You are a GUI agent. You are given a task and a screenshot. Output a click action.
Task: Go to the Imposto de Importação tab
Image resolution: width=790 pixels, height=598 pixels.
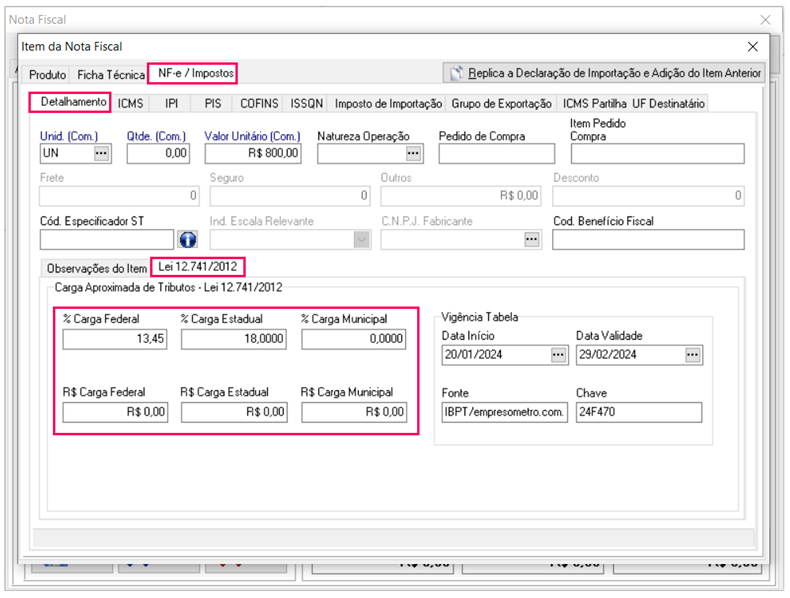tap(388, 103)
